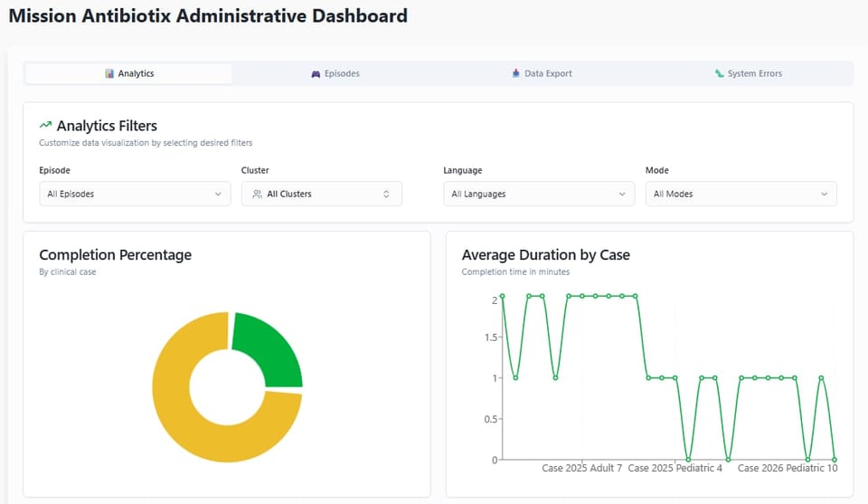Open the All Episodes dropdown

tap(135, 194)
